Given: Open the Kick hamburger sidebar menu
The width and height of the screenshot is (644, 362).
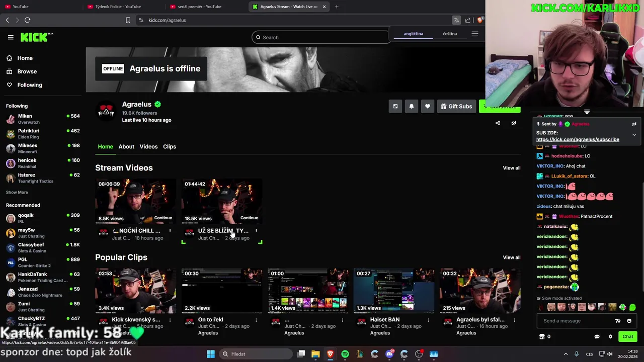Looking at the screenshot, I should [x=11, y=37].
